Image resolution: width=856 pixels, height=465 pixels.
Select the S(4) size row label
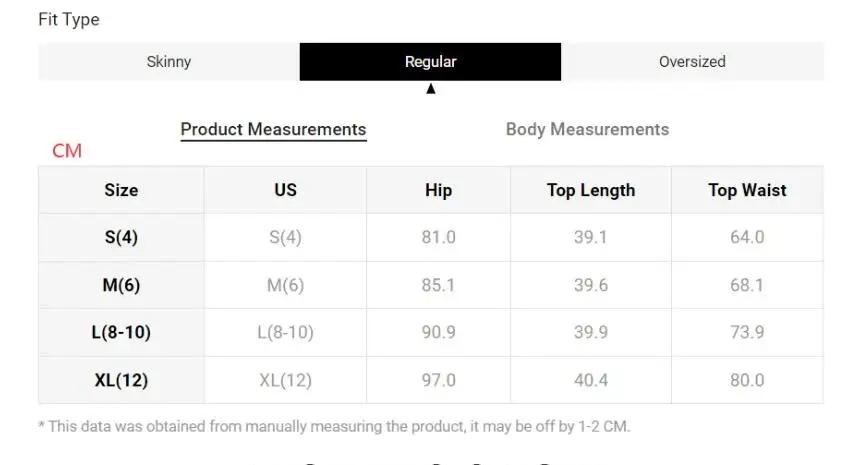pos(121,237)
